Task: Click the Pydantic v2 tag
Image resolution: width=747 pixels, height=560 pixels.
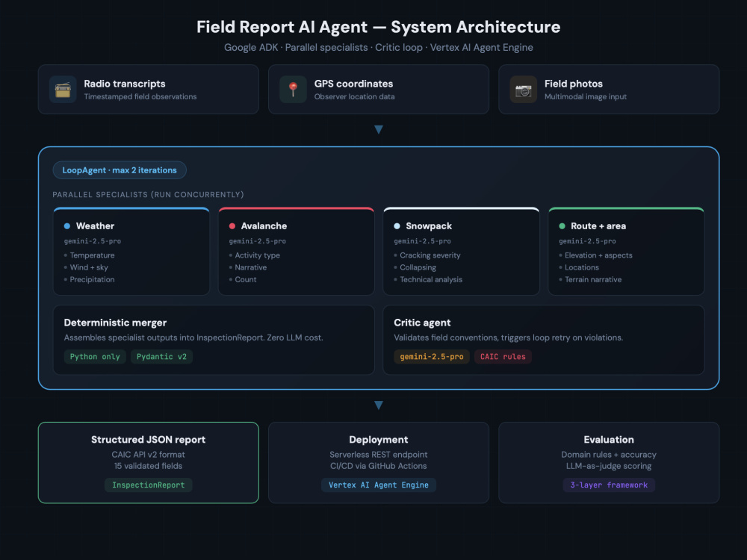Action: 161,357
